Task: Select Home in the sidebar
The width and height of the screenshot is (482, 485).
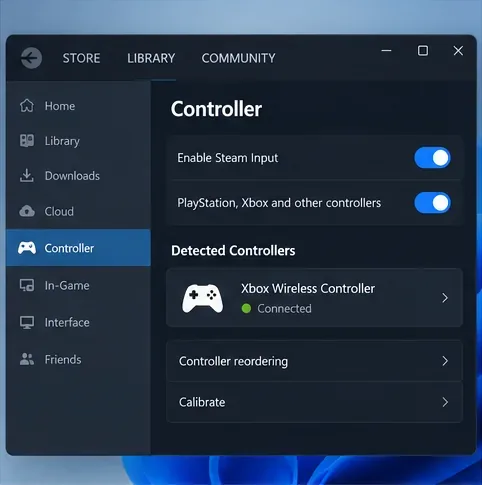Action: click(78, 106)
